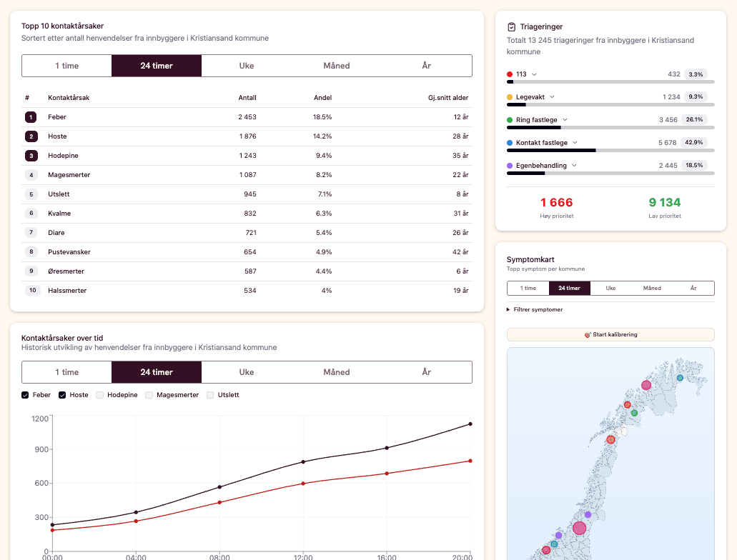
Task: Click the Andel column header
Action: click(323, 98)
